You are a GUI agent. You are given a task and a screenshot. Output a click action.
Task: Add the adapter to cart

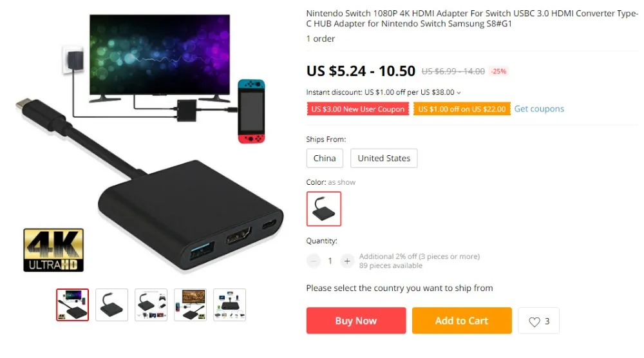[x=462, y=321]
